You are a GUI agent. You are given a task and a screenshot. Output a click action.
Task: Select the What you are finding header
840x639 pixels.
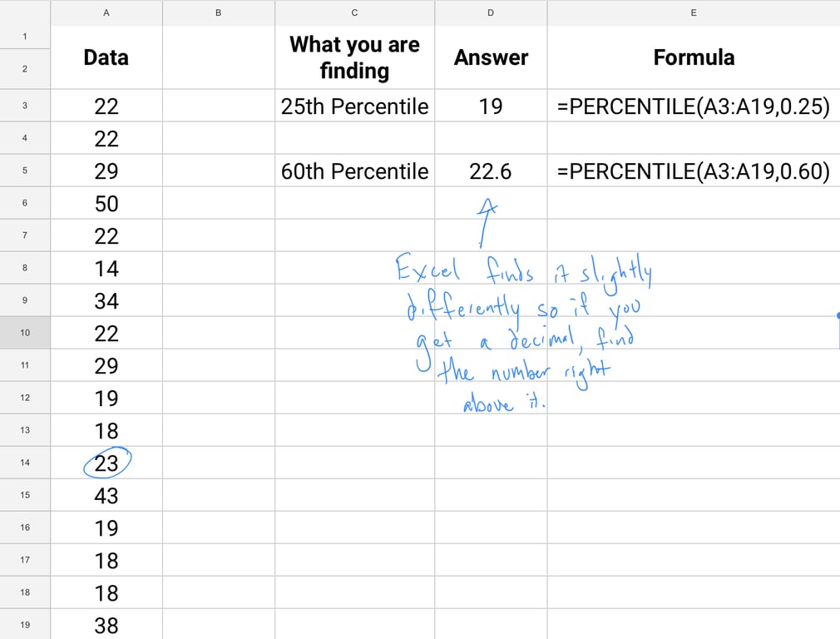pos(354,57)
